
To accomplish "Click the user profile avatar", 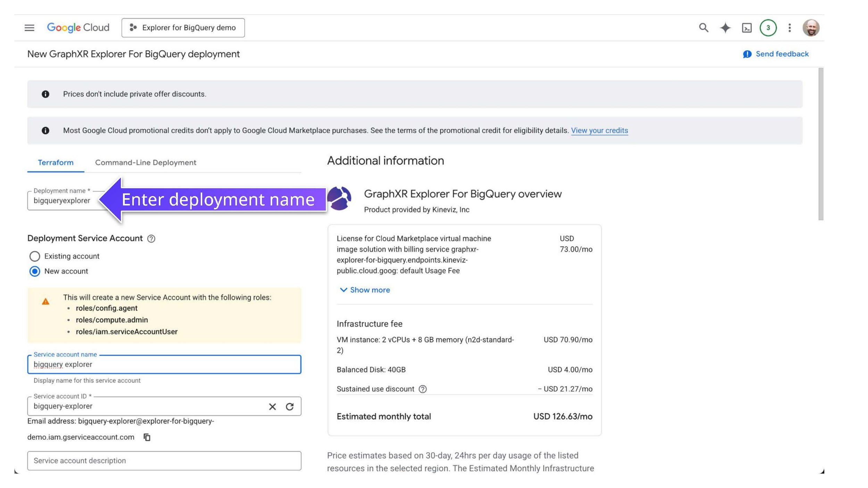I will click(x=811, y=28).
